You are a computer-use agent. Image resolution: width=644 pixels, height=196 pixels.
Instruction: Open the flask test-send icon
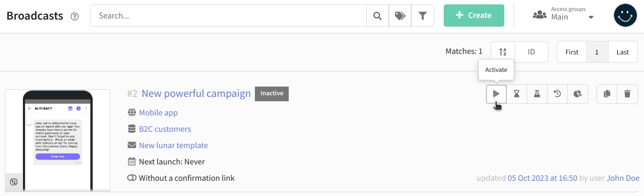tap(537, 94)
